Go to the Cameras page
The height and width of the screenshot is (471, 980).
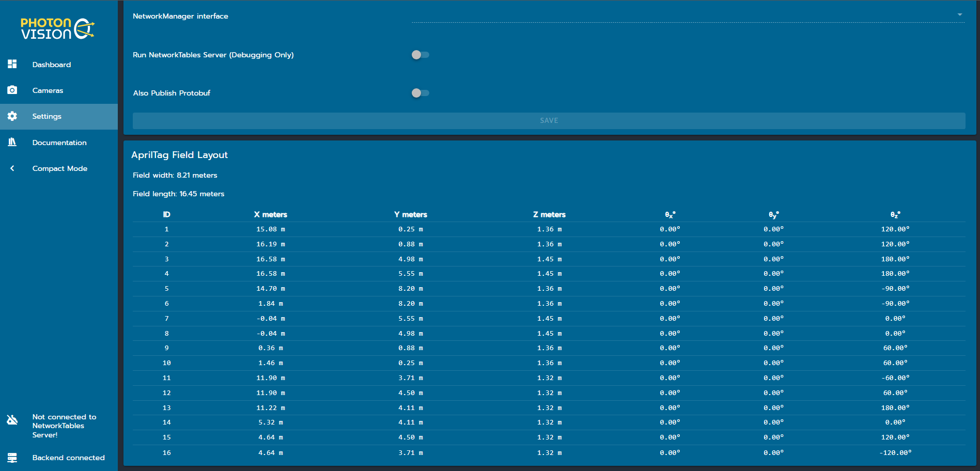coord(48,90)
